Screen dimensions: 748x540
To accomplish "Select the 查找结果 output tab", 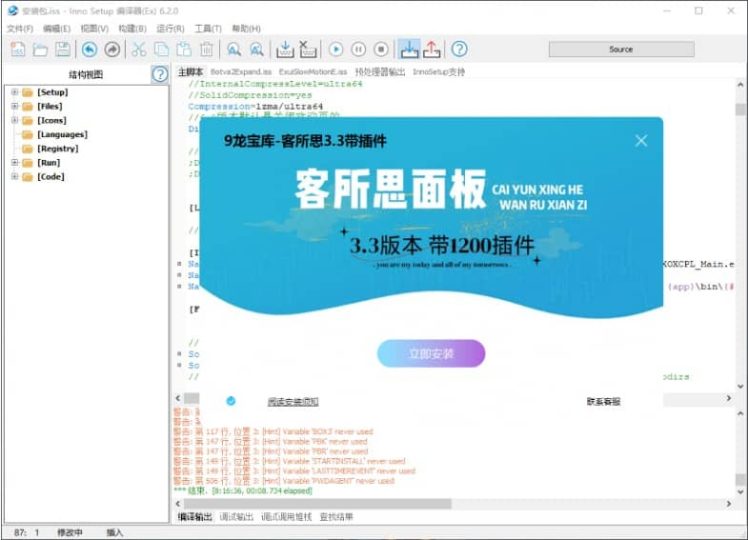I will (x=336, y=517).
